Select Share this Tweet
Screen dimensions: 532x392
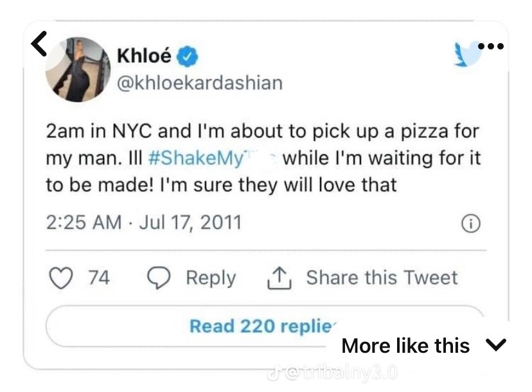(382, 278)
